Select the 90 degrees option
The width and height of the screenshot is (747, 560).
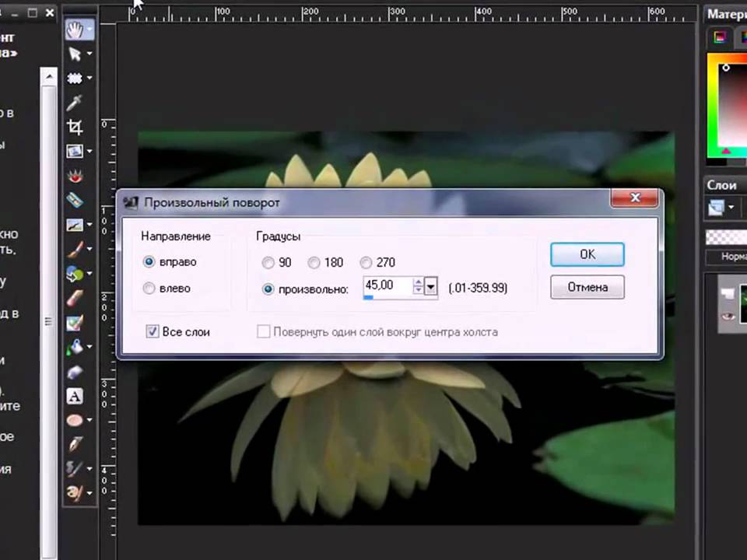click(x=268, y=262)
